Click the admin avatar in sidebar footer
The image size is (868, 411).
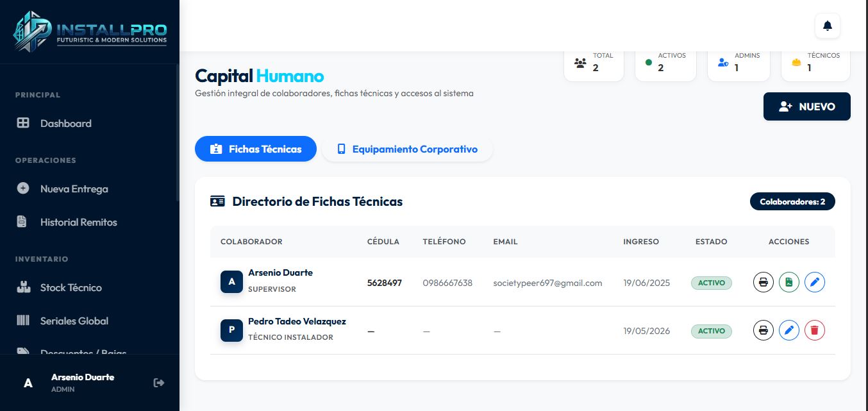pos(28,383)
